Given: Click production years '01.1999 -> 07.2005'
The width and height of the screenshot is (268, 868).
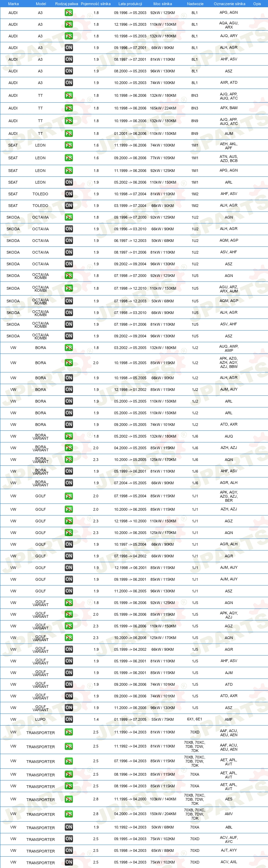Looking at the screenshot, I should (130, 719).
